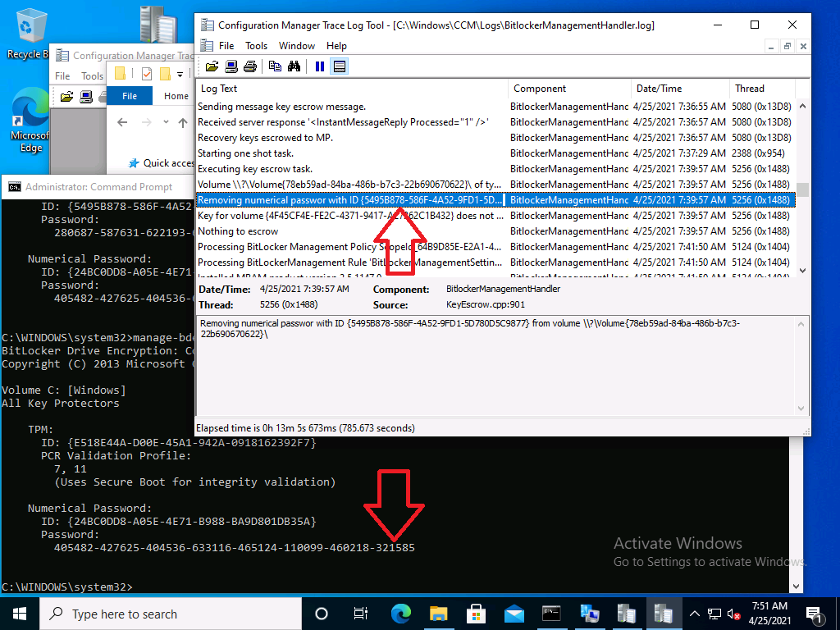Switch to Command Prompt via taskbar icon
The image size is (840, 630).
pyautogui.click(x=551, y=614)
